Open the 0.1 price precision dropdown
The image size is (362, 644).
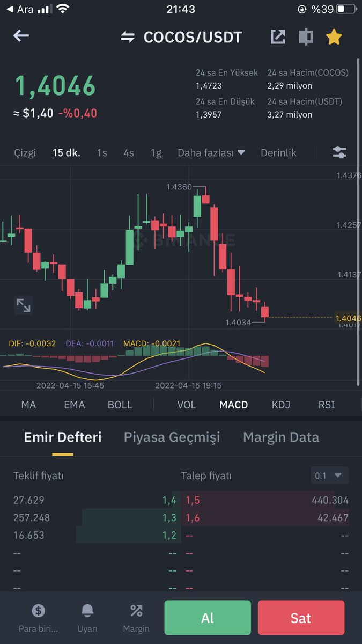pyautogui.click(x=330, y=475)
